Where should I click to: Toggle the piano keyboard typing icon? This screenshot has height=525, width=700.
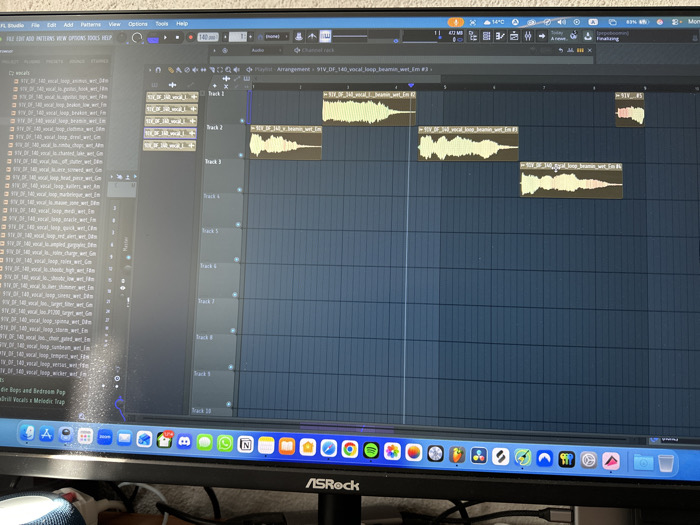coord(325,35)
